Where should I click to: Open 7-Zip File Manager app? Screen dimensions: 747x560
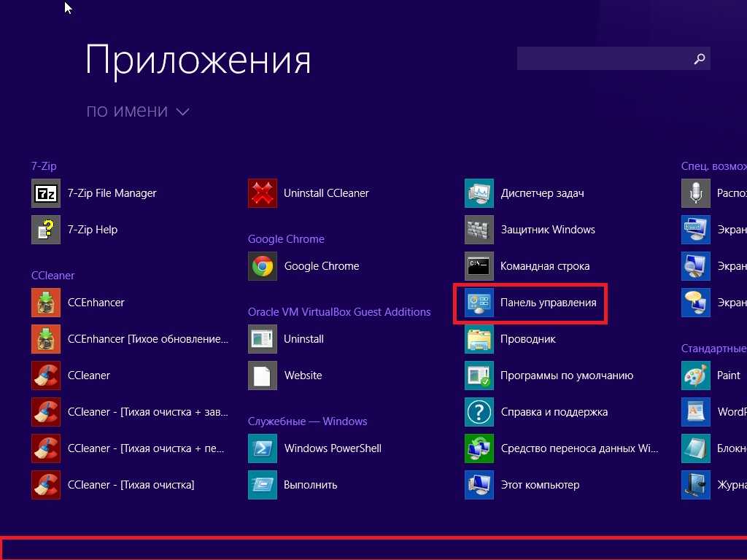(x=94, y=193)
